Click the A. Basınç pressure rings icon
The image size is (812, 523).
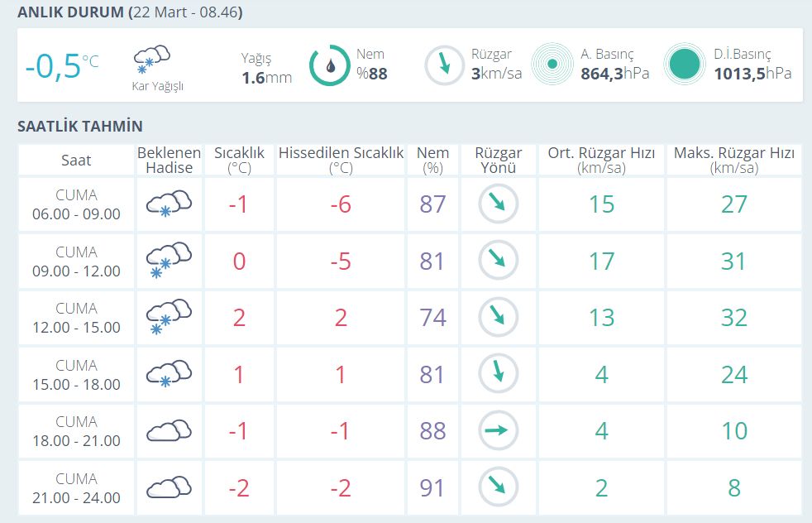[x=552, y=64]
